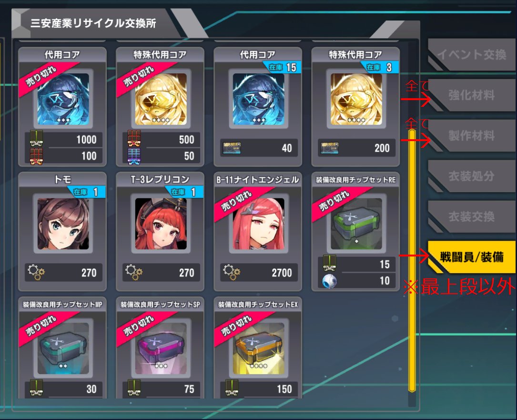517x420 pixels.
Task: Select the highlighted 戦闘員/装備 tab
Action: tap(472, 257)
